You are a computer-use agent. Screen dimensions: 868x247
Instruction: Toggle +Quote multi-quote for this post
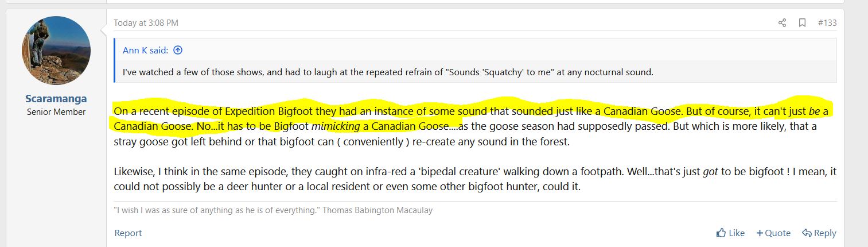773,233
